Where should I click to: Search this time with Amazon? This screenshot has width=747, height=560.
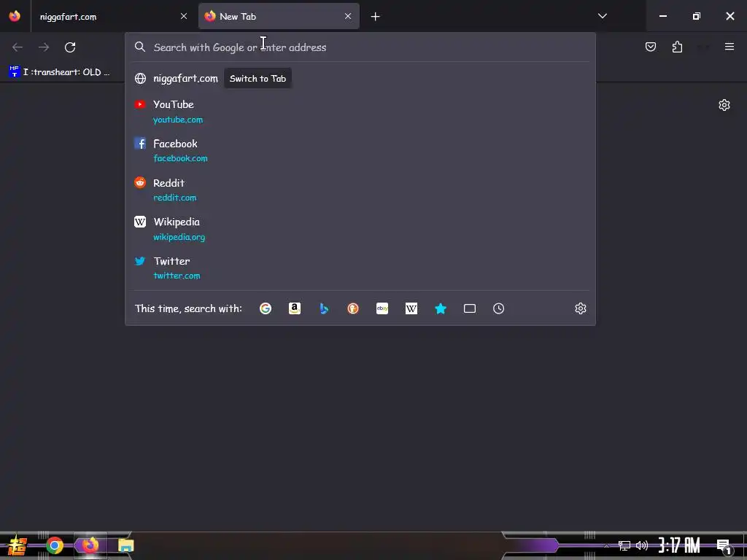pos(295,308)
